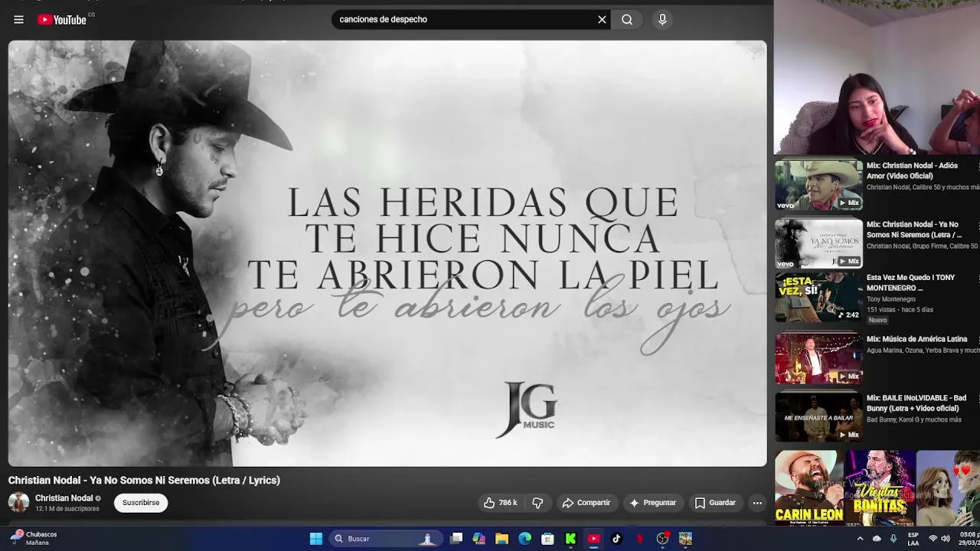This screenshot has width=980, height=551.
Task: Click the 'Mix: Música de América Latina' title
Action: click(x=916, y=339)
